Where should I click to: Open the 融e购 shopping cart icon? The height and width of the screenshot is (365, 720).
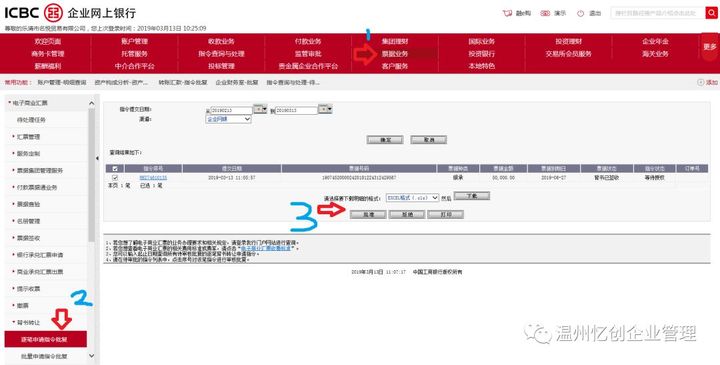[x=507, y=13]
